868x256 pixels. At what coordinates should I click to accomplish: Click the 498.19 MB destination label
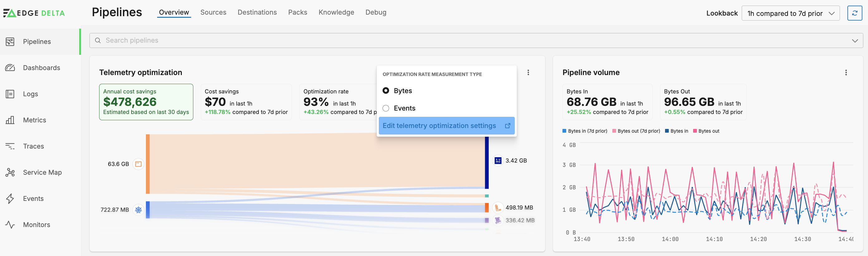519,208
